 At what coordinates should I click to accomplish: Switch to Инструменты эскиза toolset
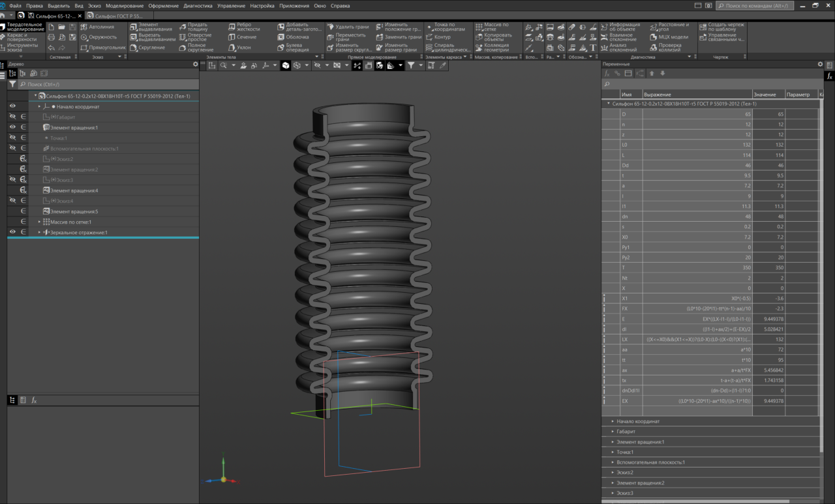[22, 48]
